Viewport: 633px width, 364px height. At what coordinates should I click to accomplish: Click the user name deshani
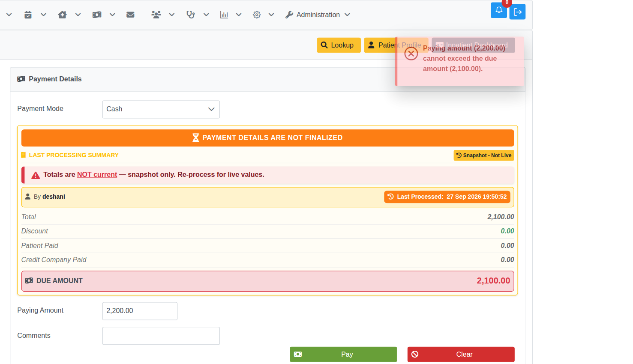54,197
